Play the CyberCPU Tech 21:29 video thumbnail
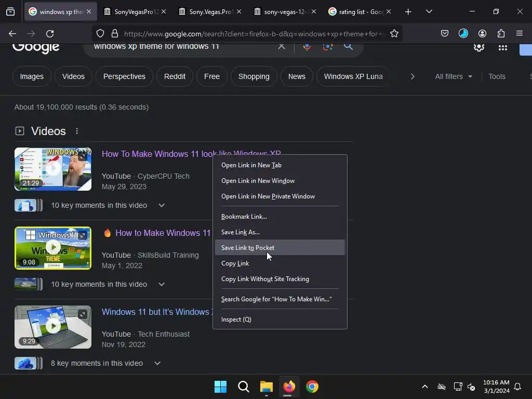532x399 pixels. pos(53,169)
